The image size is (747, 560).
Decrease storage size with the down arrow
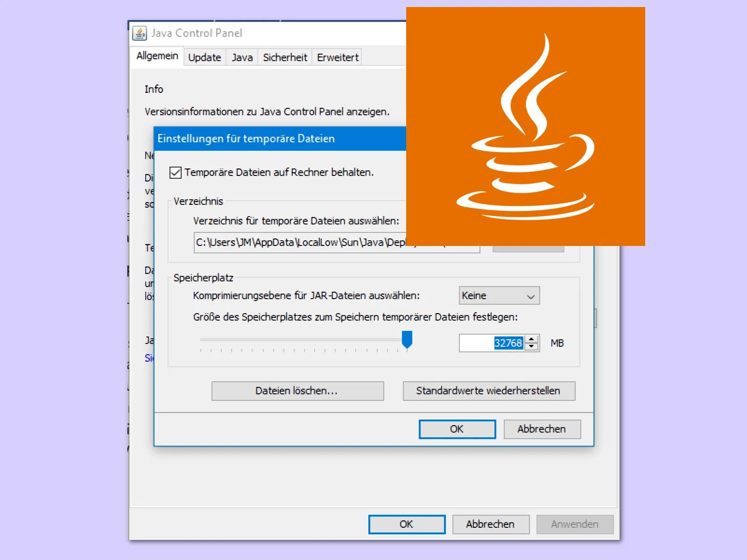tap(531, 347)
